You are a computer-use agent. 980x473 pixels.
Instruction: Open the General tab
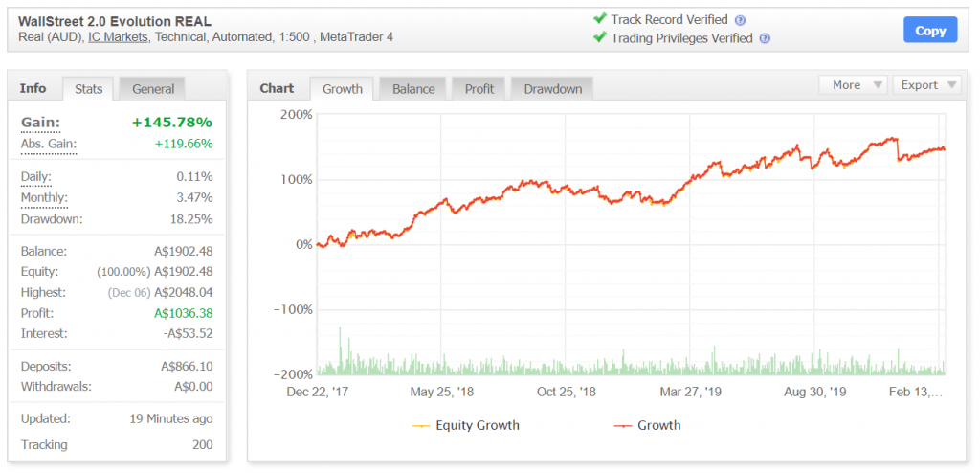tap(153, 89)
